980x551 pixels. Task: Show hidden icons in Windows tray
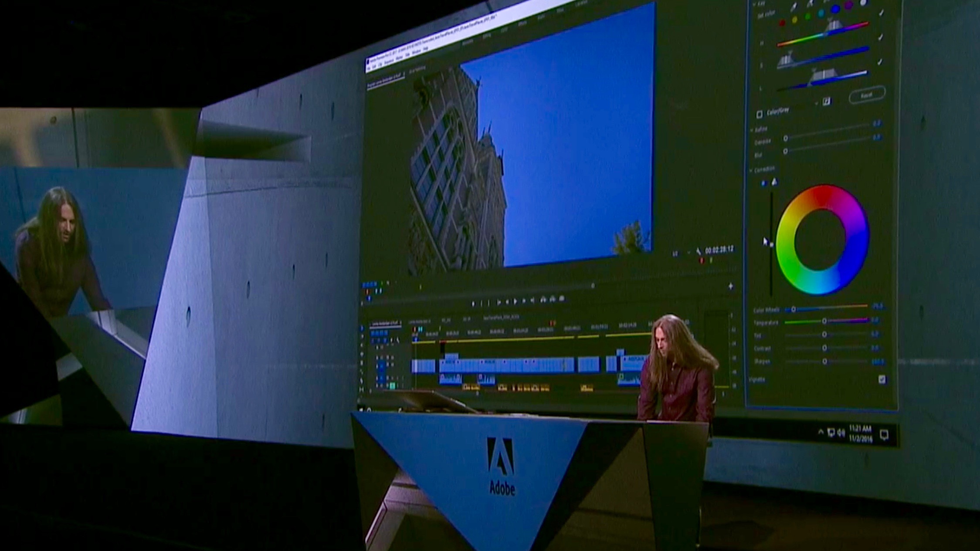(x=821, y=432)
